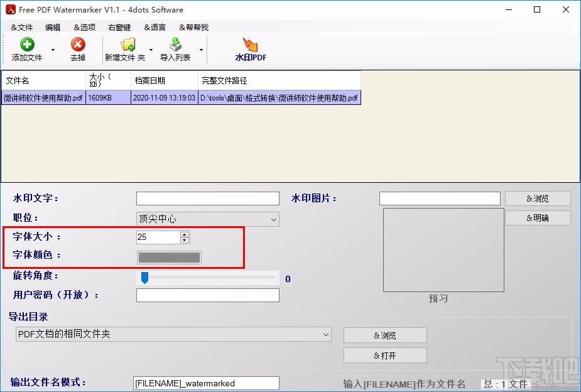Expand the 导入列表 dropdown arrow

[201, 50]
